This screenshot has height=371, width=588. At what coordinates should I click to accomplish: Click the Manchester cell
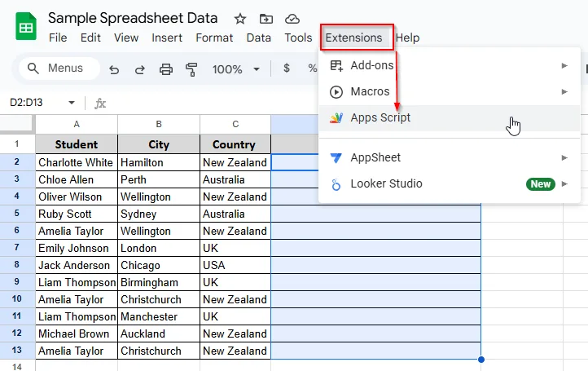[x=159, y=316]
